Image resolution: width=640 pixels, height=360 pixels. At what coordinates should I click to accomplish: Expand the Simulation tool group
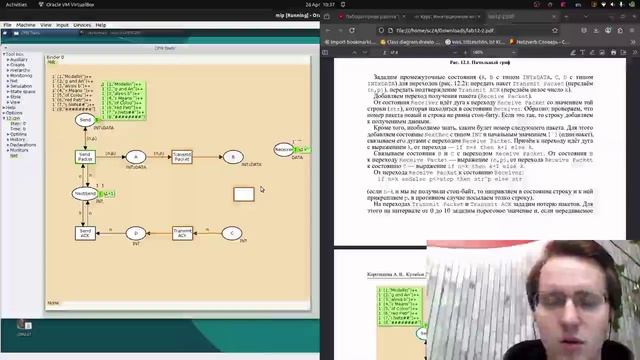8,86
